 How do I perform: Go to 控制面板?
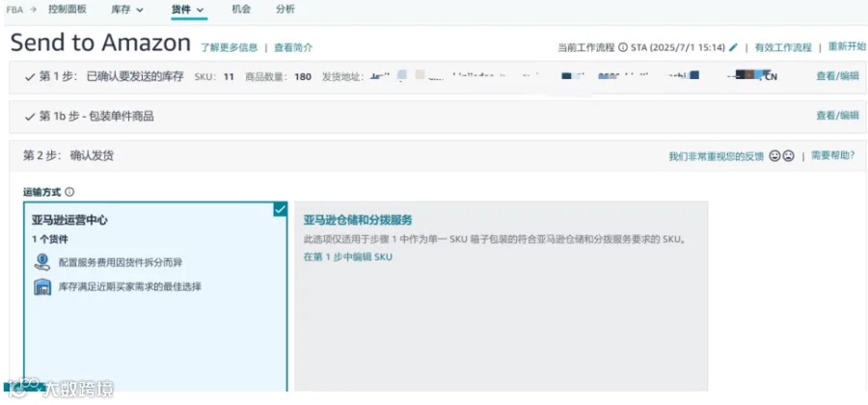point(67,9)
